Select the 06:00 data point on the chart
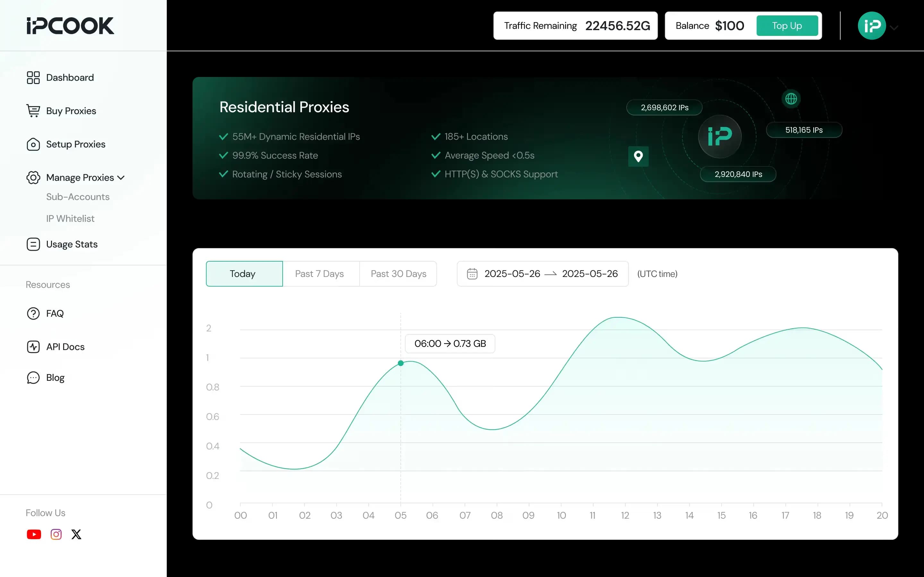Screen dimensions: 924x577 [400, 363]
